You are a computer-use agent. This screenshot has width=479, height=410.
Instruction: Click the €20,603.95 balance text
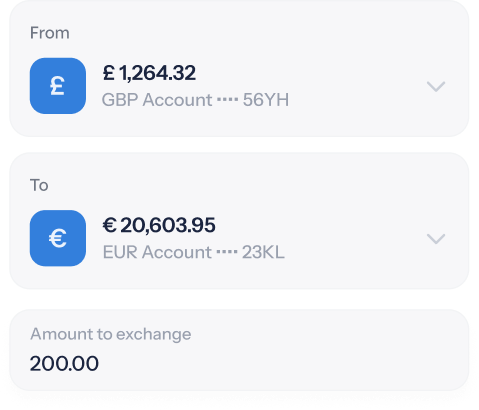(159, 225)
